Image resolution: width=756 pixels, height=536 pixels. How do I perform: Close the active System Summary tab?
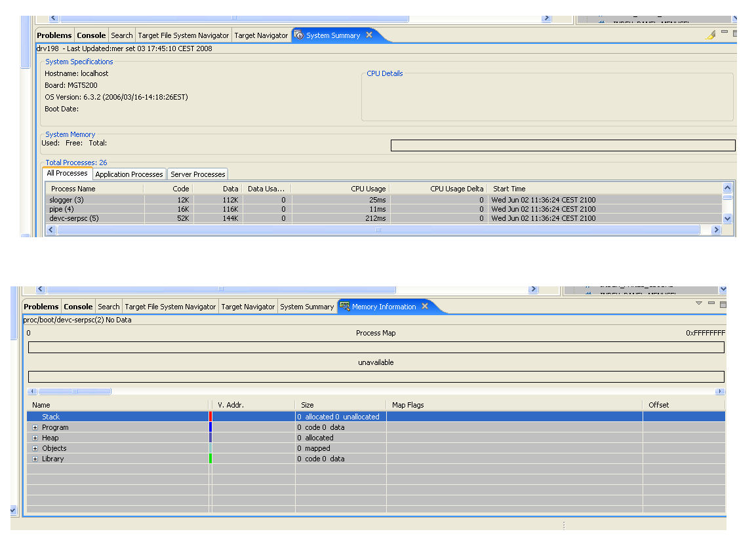369,35
